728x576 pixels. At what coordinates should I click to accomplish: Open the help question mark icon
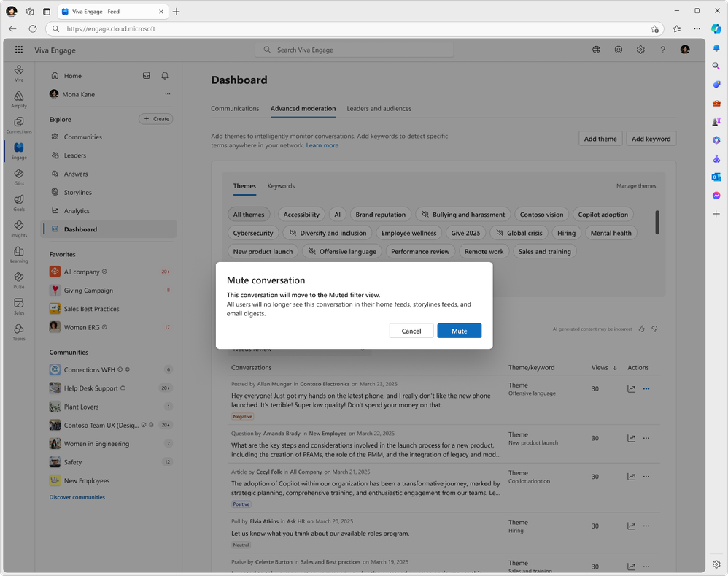[662, 50]
